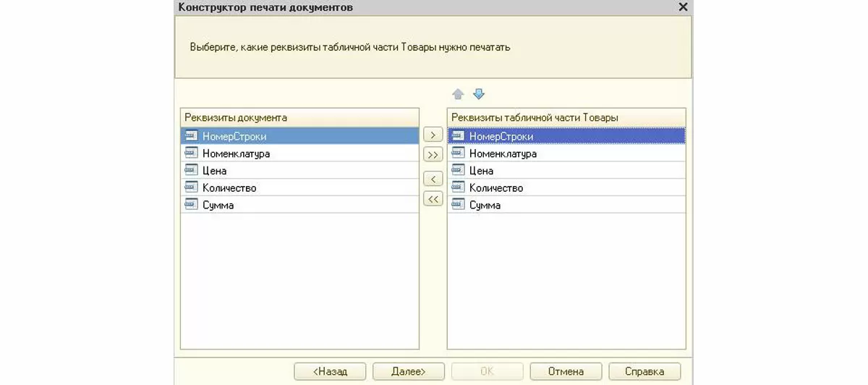Select Цена in the left Реквизиты документа list
Image resolution: width=868 pixels, height=385 pixels.
click(214, 171)
